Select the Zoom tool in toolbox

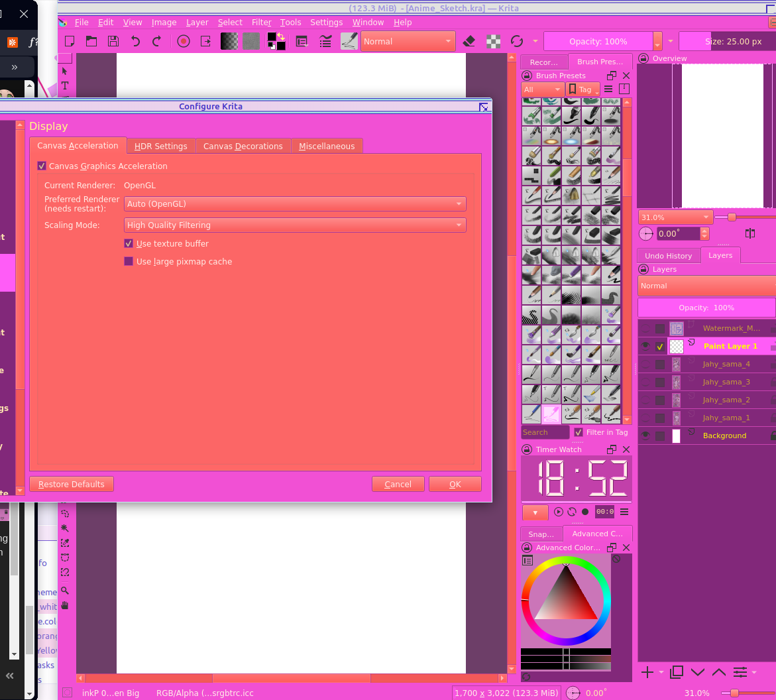pos(65,591)
